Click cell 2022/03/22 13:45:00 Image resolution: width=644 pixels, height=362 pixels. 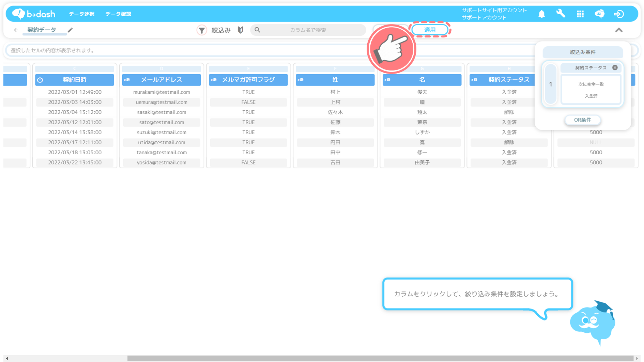75,162
